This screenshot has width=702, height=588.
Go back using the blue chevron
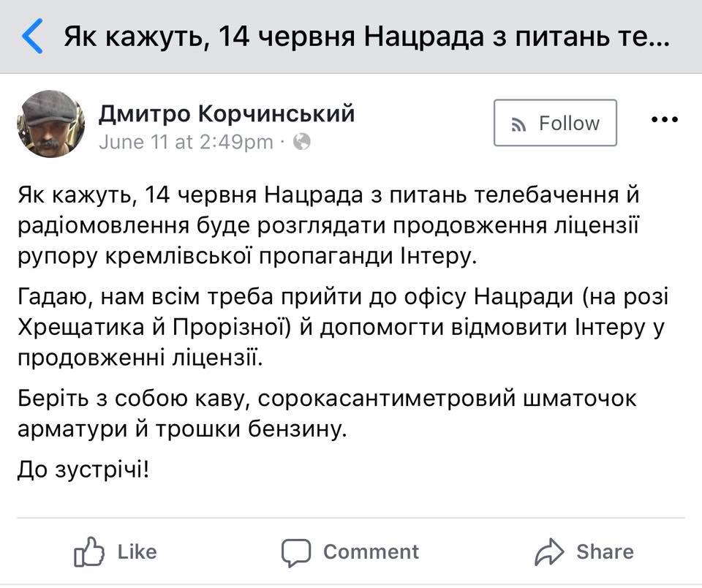pos(32,36)
